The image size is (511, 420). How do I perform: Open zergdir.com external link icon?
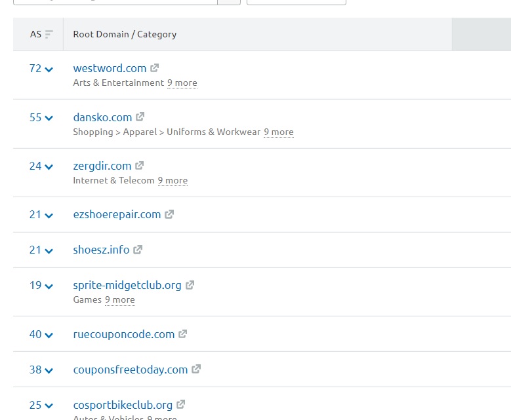140,165
